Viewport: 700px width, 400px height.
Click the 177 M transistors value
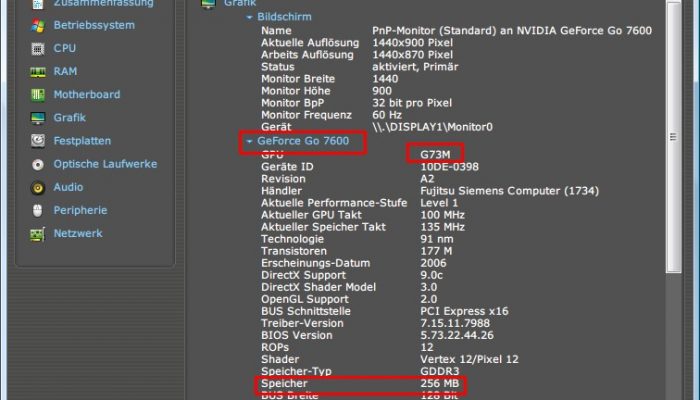[436, 251]
